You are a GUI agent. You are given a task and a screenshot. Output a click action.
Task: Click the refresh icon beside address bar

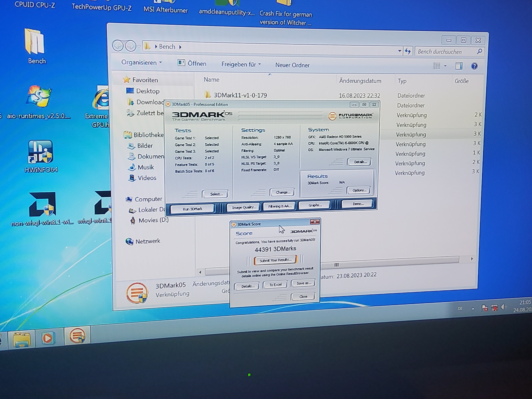(x=408, y=51)
